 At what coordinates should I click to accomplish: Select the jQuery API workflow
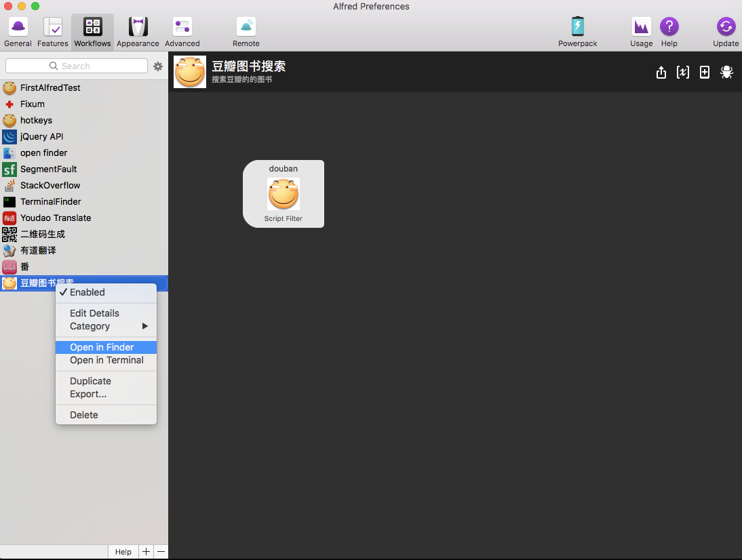[84, 137]
